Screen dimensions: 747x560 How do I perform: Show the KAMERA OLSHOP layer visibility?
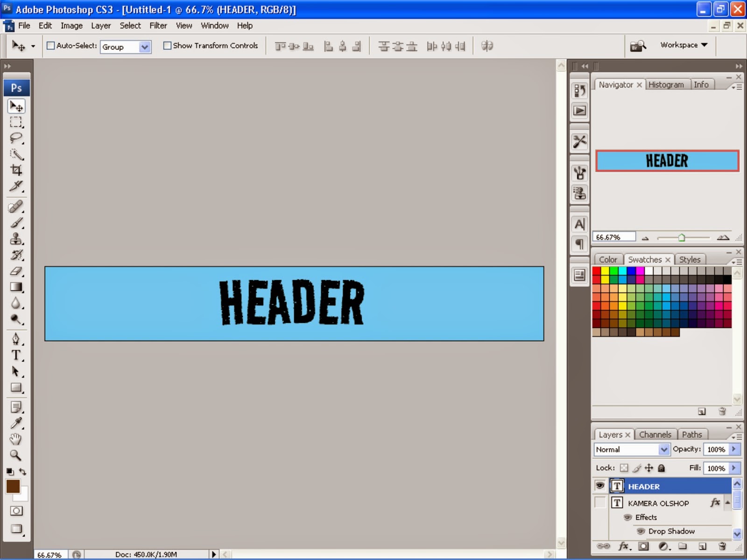click(601, 503)
